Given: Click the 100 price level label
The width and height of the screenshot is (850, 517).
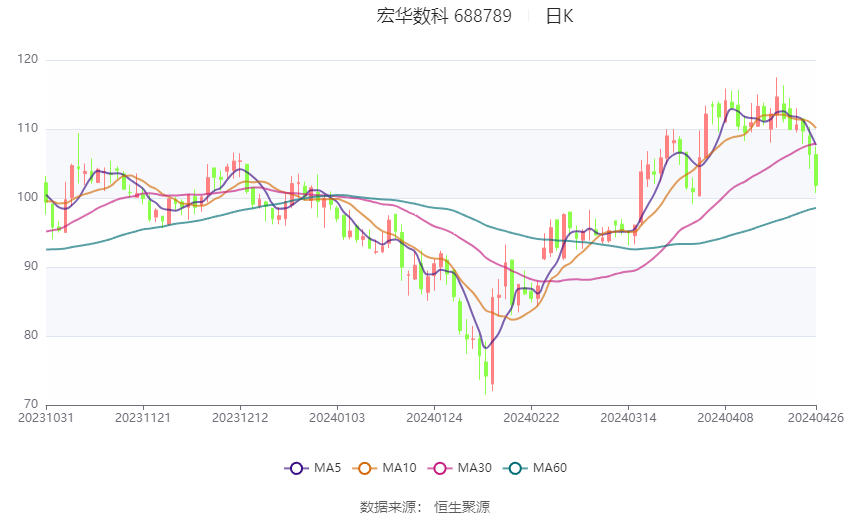Looking at the screenshot, I should point(28,198).
